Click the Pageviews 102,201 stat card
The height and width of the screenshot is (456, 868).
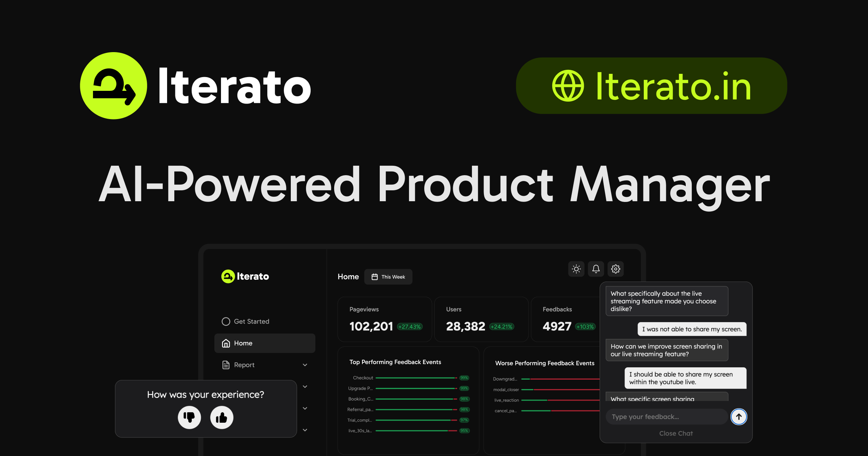click(x=385, y=320)
